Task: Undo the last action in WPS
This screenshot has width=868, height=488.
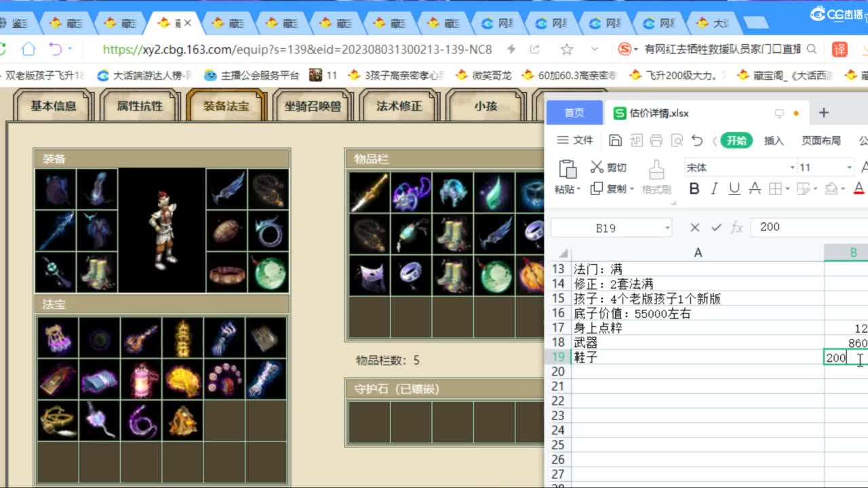Action: pyautogui.click(x=697, y=140)
